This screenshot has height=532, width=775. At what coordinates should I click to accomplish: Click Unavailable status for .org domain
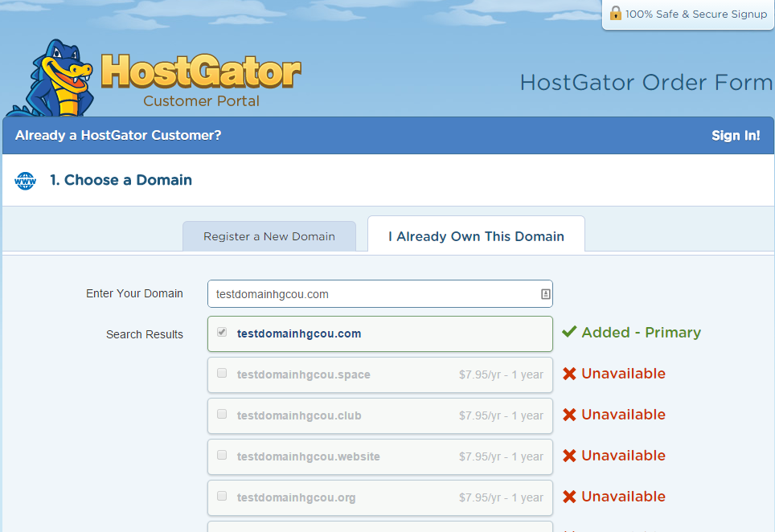[x=623, y=497]
